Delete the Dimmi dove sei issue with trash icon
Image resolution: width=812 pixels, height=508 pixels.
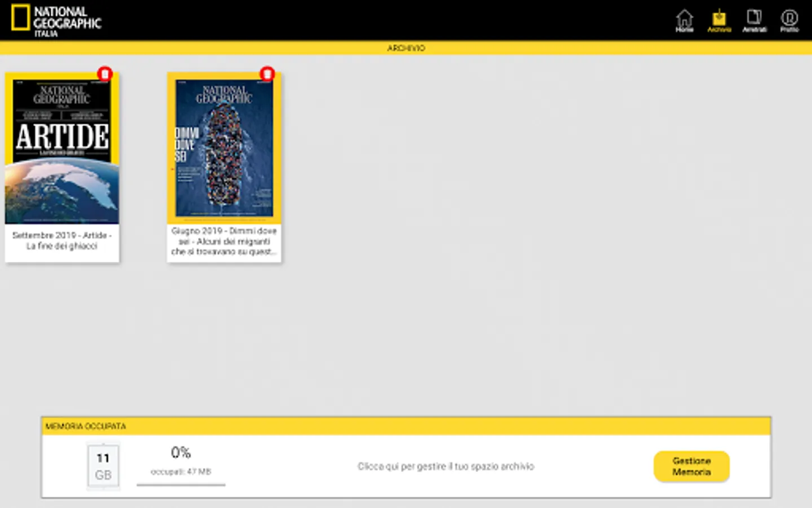[267, 74]
